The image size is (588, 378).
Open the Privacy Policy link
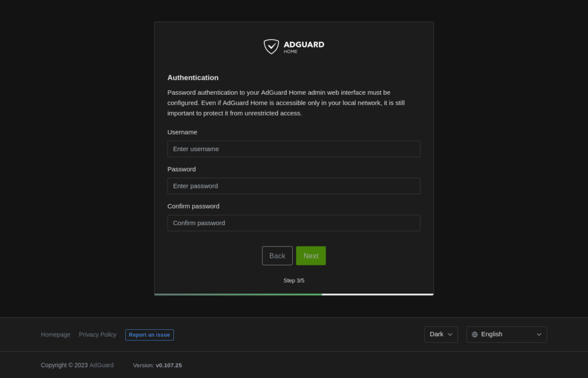point(98,334)
